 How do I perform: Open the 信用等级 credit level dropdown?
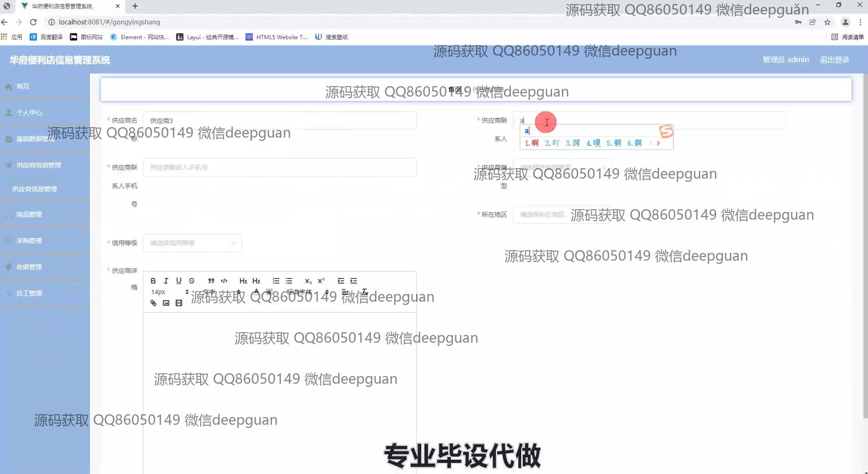(x=192, y=243)
